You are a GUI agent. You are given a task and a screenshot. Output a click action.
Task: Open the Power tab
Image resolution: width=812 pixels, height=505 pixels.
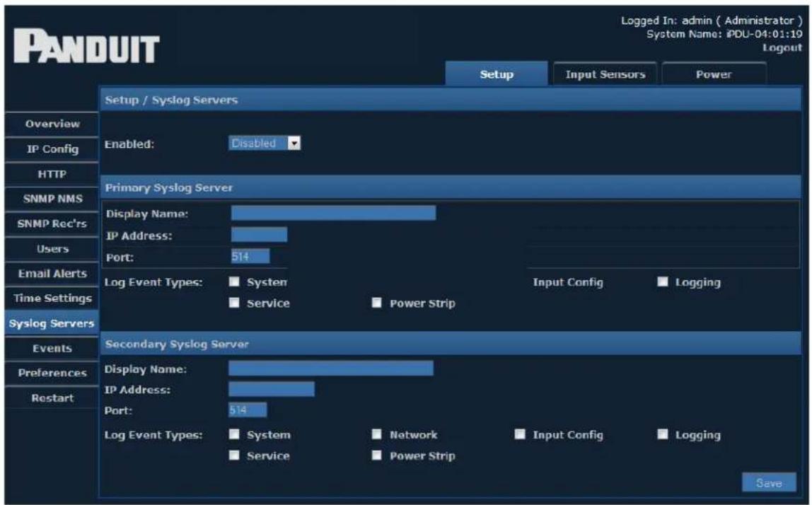point(714,74)
